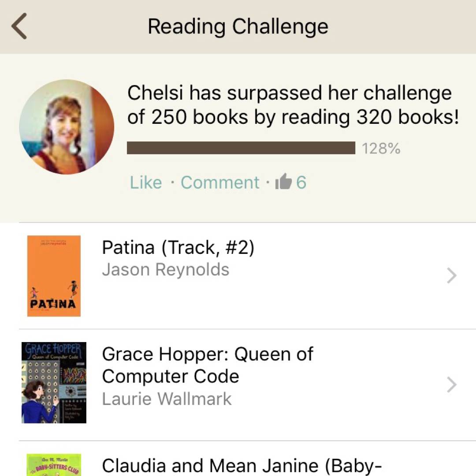Open Grace Hopper: Queen of Computer Code title
Image resolution: width=476 pixels, height=476 pixels.
(207, 365)
